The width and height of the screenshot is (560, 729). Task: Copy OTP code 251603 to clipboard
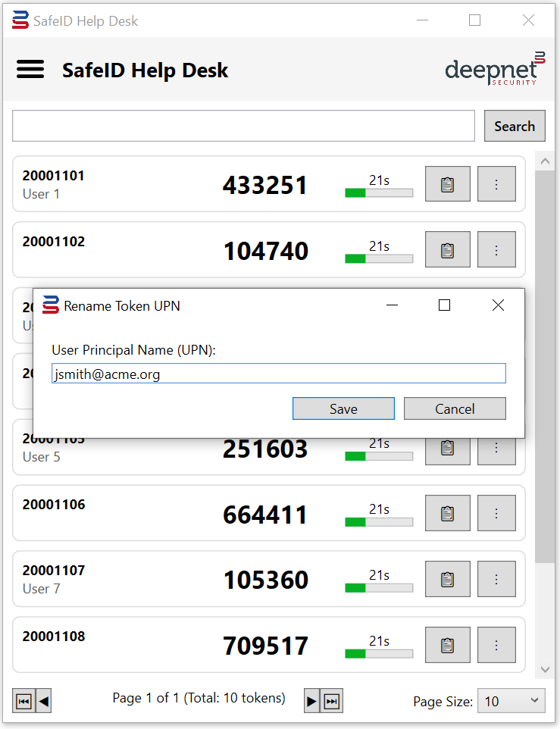tap(448, 451)
